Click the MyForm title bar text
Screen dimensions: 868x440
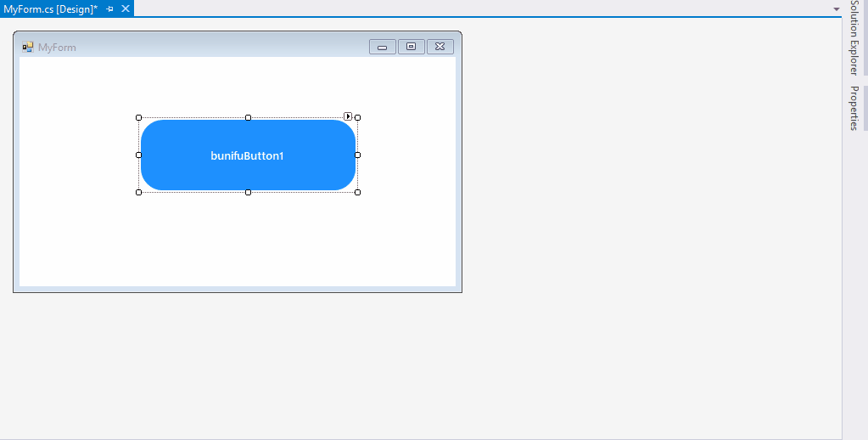coord(57,47)
